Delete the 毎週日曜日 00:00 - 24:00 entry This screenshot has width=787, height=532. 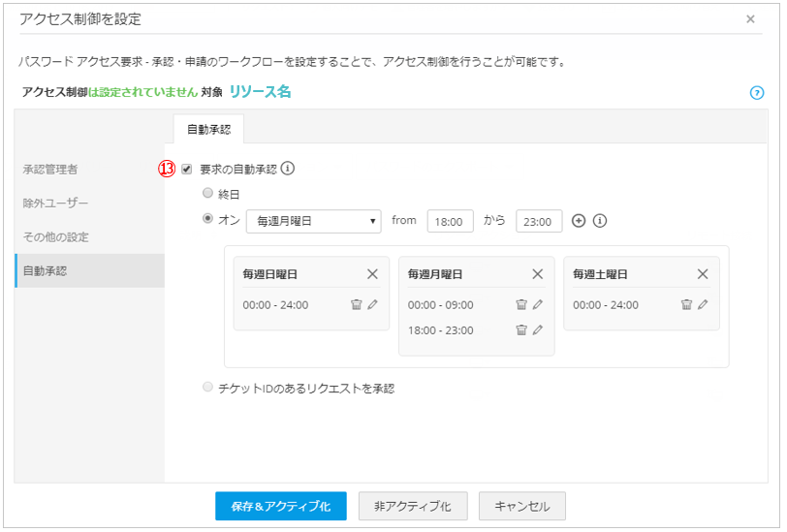click(x=356, y=304)
